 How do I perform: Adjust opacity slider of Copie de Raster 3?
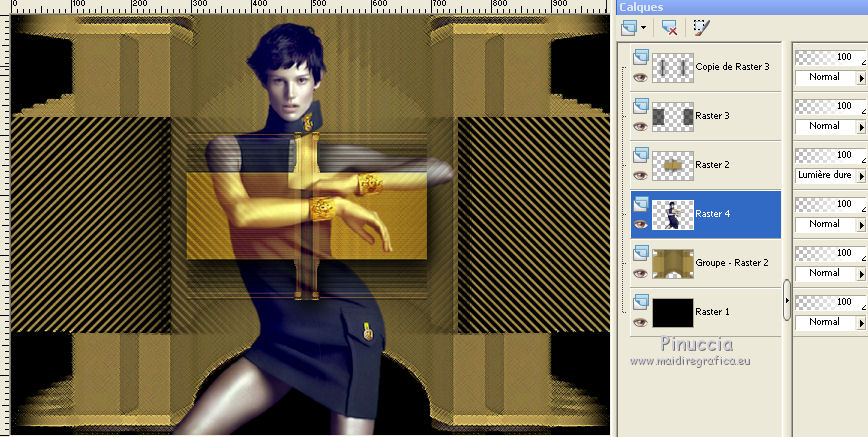tap(831, 57)
